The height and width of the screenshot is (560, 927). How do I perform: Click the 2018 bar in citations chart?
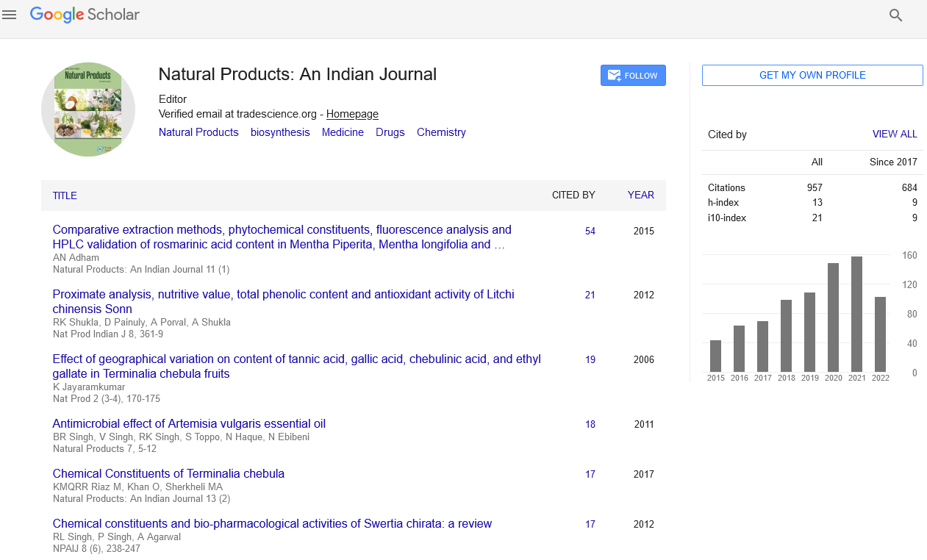pos(786,336)
